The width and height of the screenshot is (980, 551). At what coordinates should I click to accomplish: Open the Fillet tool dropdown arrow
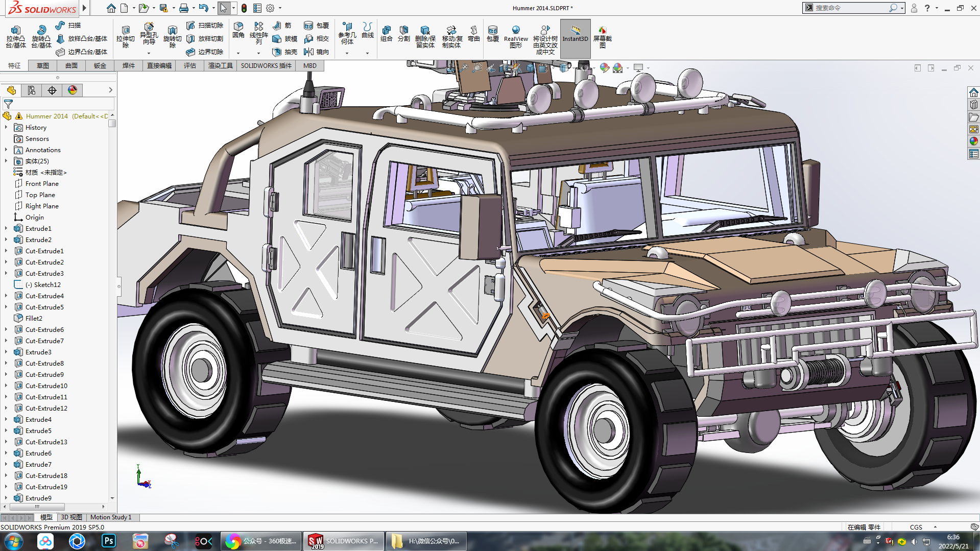(238, 53)
